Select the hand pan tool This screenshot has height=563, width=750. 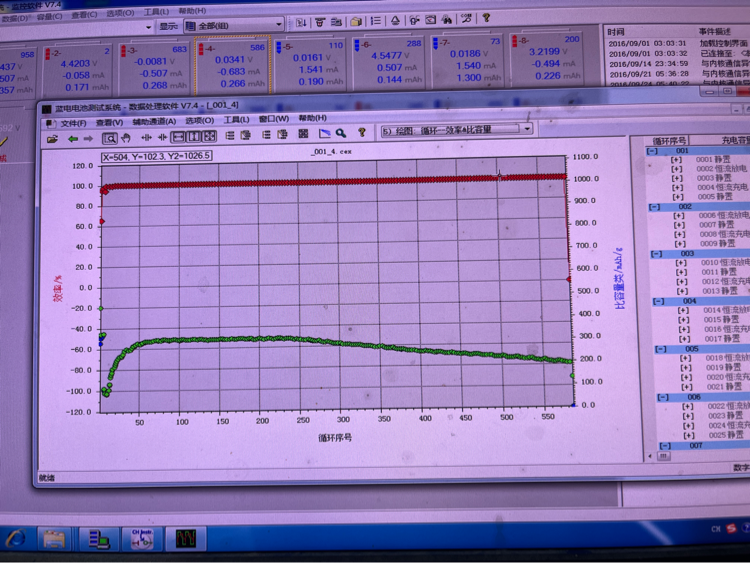(127, 138)
